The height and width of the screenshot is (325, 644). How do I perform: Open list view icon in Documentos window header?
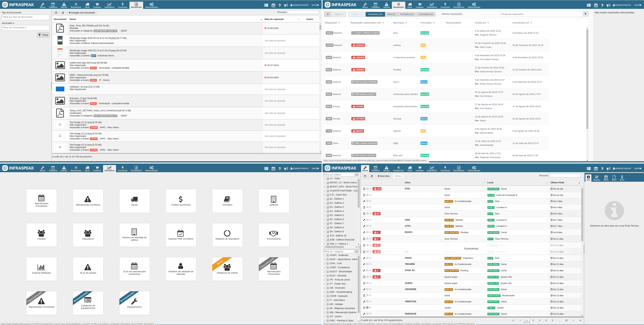[x=266, y=5]
